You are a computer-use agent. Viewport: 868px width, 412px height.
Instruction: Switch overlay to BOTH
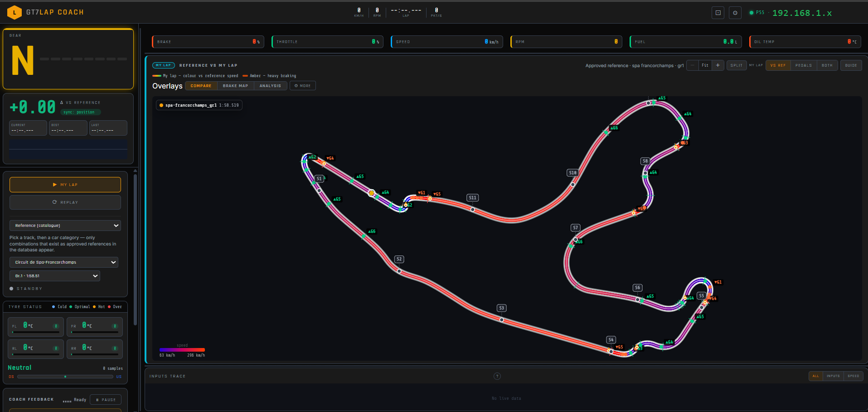tap(827, 65)
